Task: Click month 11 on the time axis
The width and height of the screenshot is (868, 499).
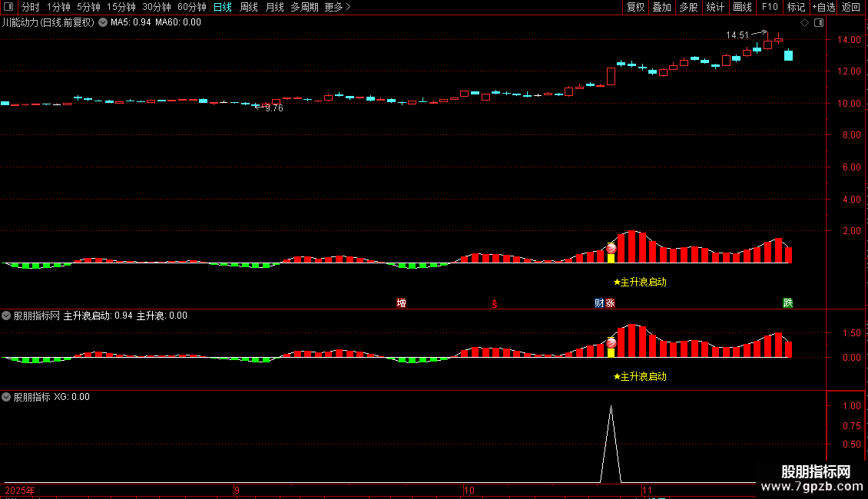Action: click(x=647, y=491)
